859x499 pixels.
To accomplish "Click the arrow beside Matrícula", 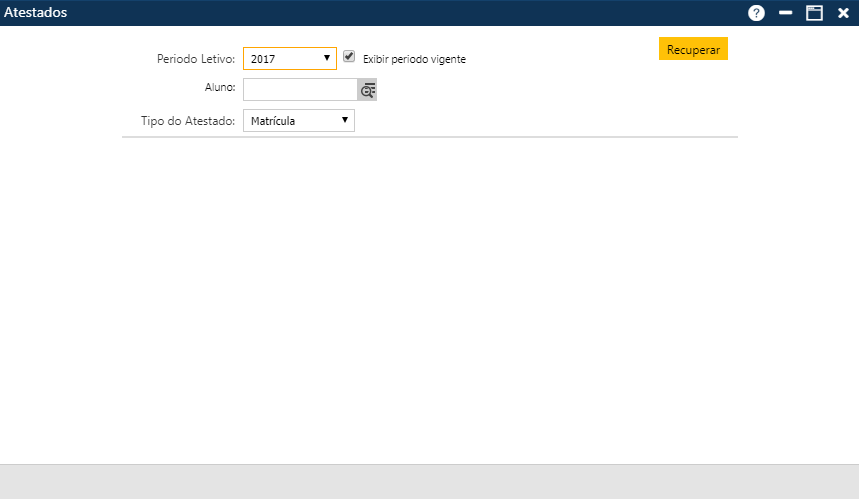I will pos(345,120).
